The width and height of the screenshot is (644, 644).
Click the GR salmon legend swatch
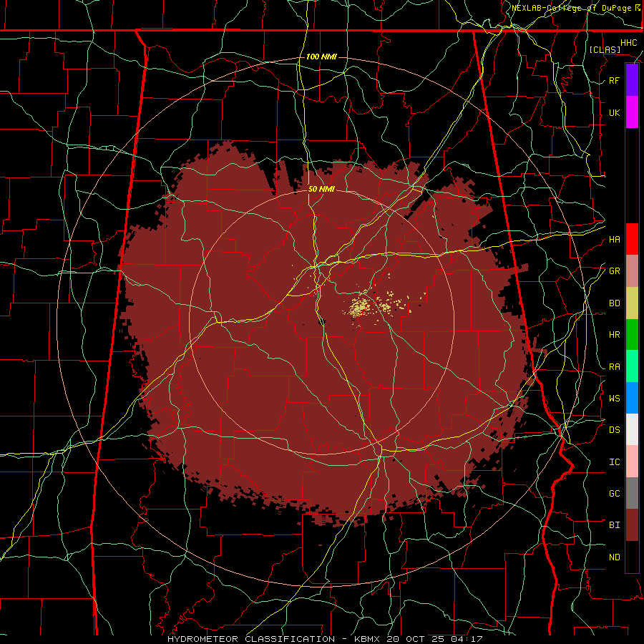point(632,270)
